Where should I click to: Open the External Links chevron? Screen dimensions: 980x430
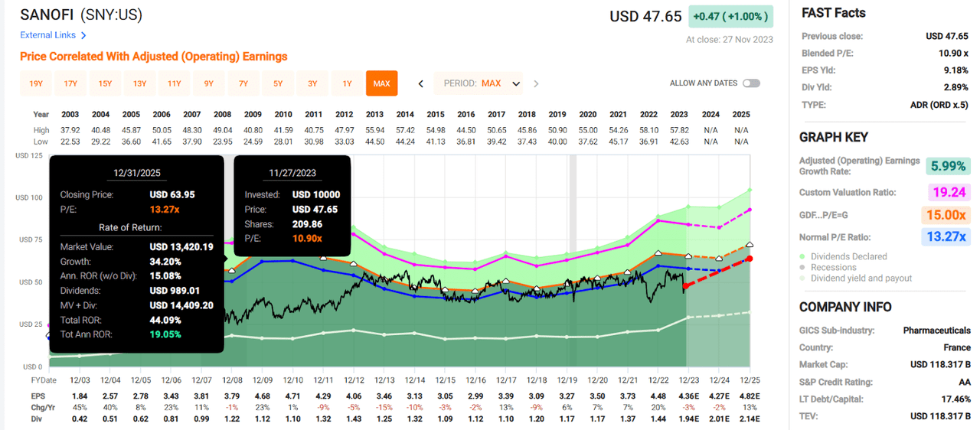[83, 35]
